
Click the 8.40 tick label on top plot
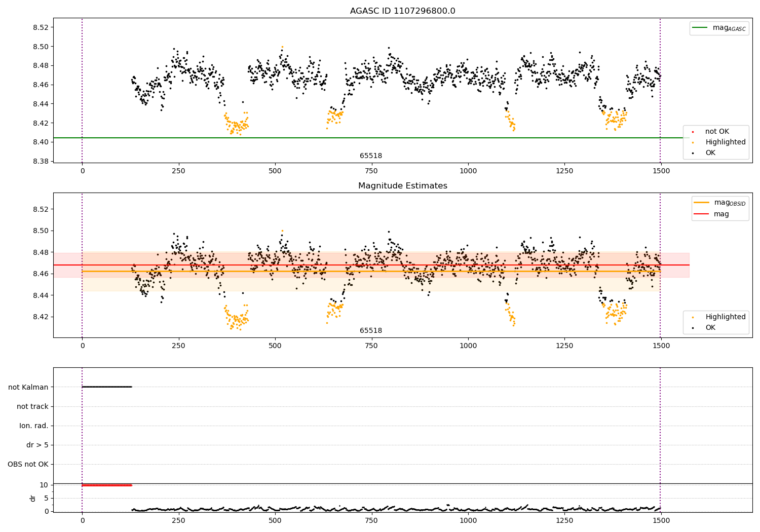tap(41, 142)
